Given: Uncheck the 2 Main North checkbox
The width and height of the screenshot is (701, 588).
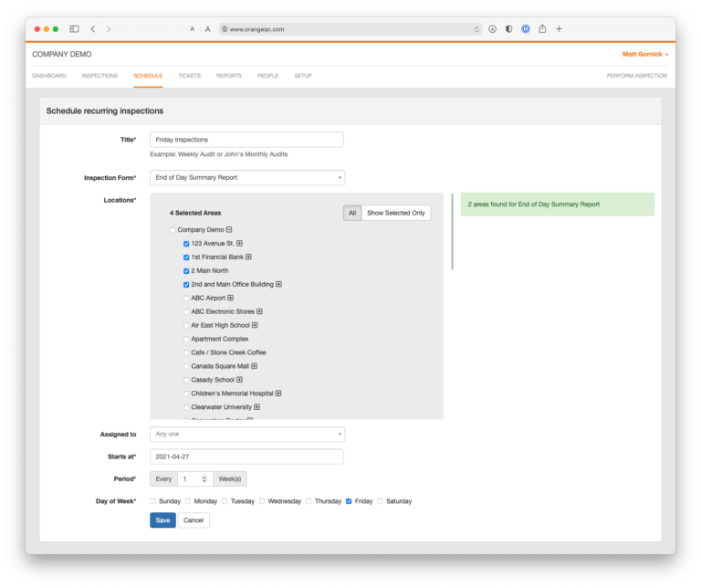Looking at the screenshot, I should pyautogui.click(x=186, y=271).
